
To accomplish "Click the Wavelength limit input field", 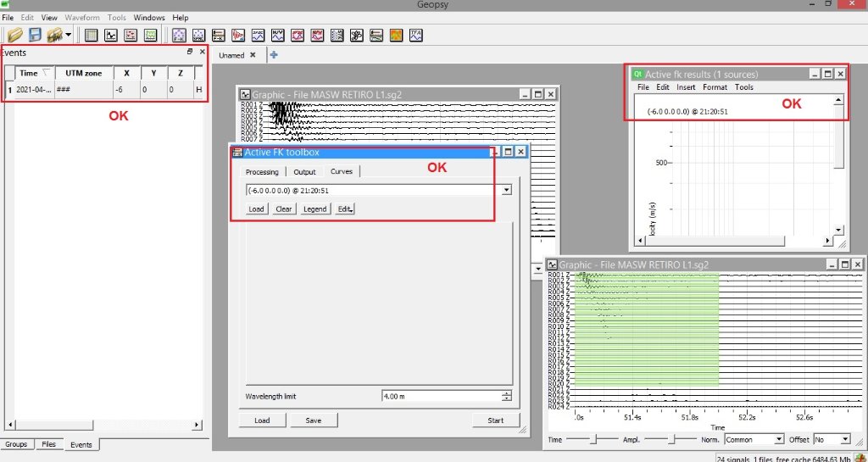I will [441, 396].
